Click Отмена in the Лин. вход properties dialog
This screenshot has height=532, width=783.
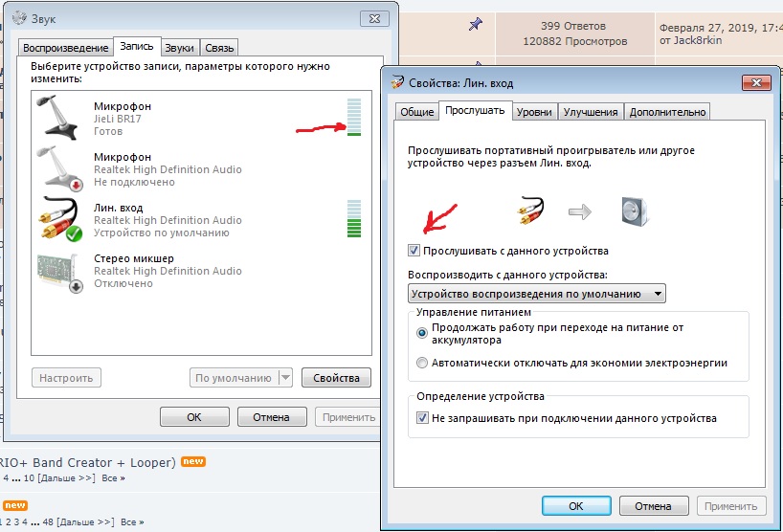click(653, 506)
